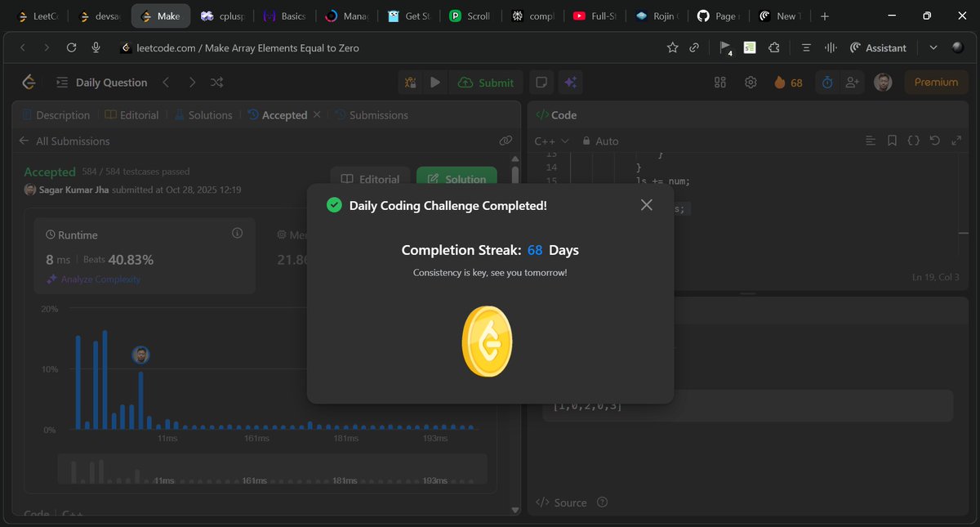Close the Accepted tab
The image size is (980, 527).
pos(317,115)
